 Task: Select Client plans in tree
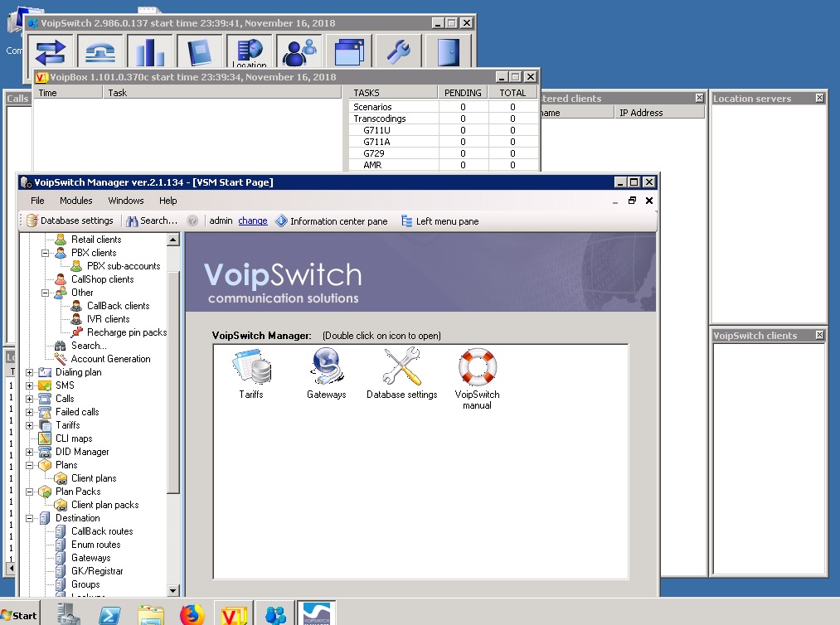94,478
